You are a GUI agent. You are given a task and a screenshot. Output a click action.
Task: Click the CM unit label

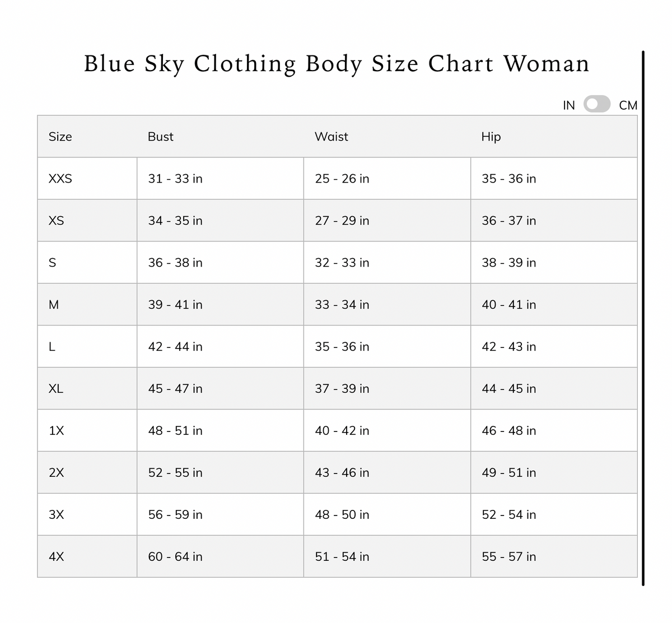pos(628,105)
